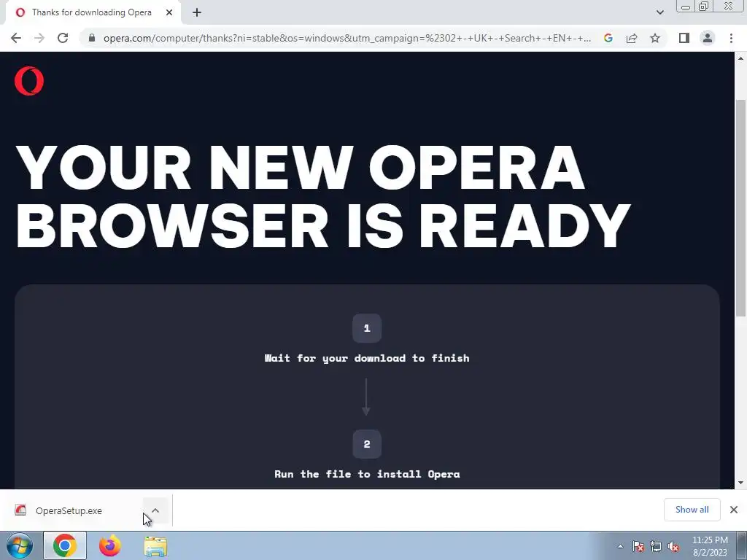
Task: Open the Chrome profile menu
Action: coord(708,38)
